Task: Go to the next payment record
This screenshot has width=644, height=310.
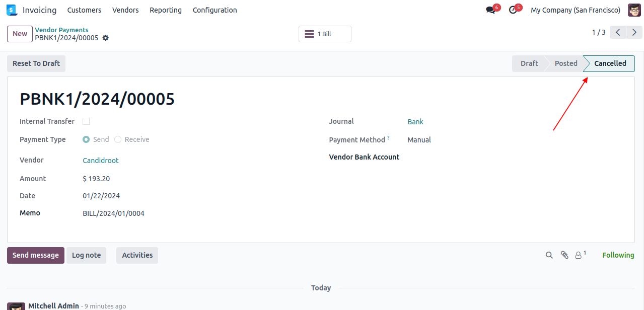Action: [634, 33]
